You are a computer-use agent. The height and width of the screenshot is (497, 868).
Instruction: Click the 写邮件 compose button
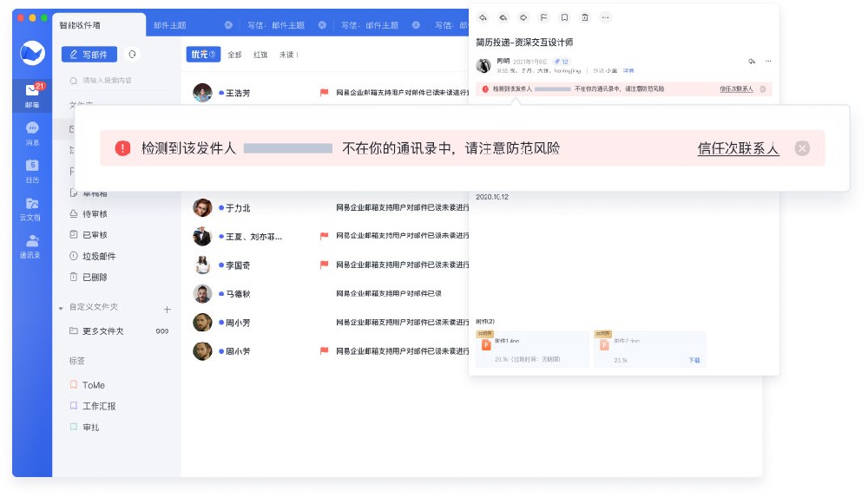click(89, 55)
